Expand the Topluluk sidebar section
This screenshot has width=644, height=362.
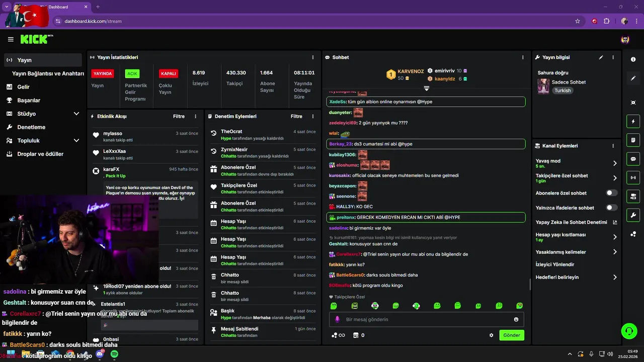76,141
